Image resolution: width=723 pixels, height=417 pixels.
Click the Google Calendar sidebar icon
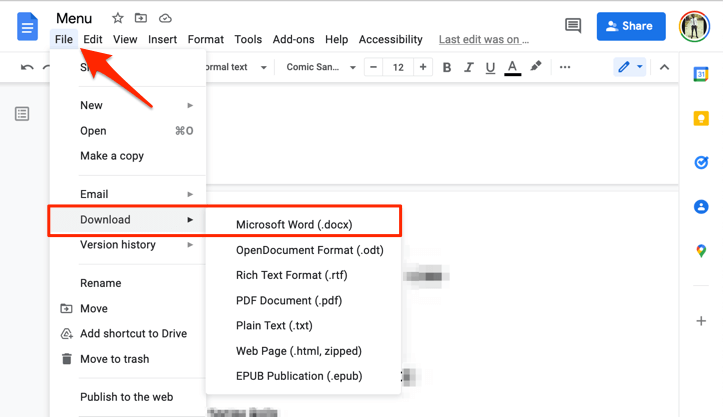pyautogui.click(x=701, y=75)
